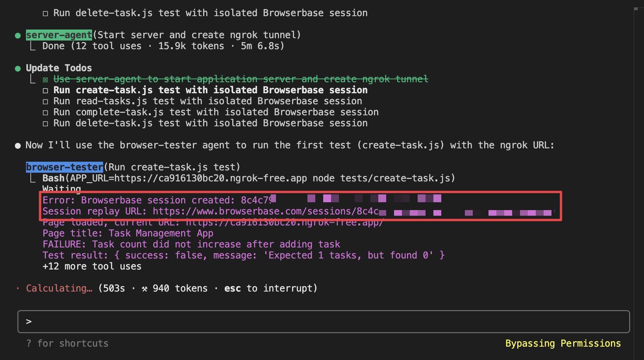Click the Run complete-task.js todo text

[x=216, y=112]
